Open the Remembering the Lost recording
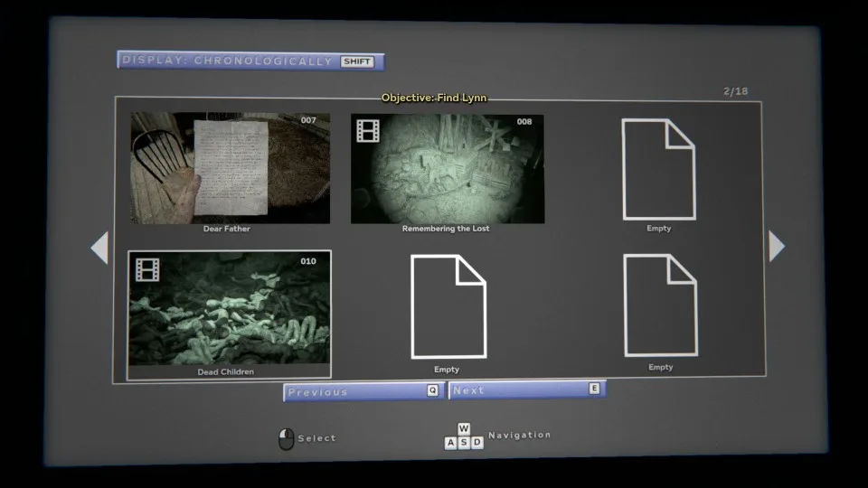This screenshot has height=488, width=868. point(448,169)
